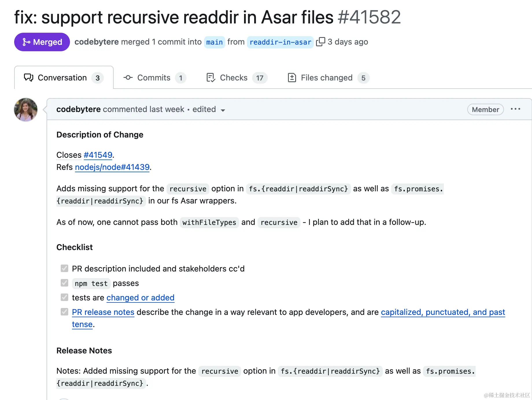Screen dimensions: 532x400
Task: Click the Member badge
Action: [x=485, y=109]
